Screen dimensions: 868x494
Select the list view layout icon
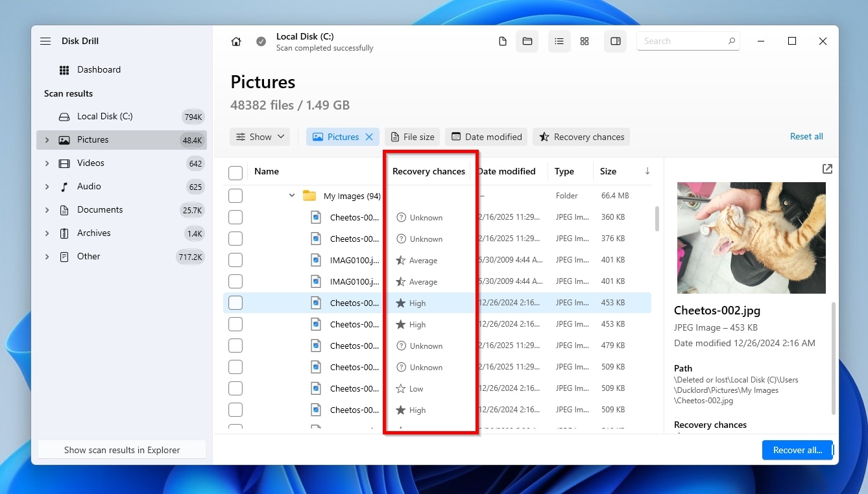[559, 41]
